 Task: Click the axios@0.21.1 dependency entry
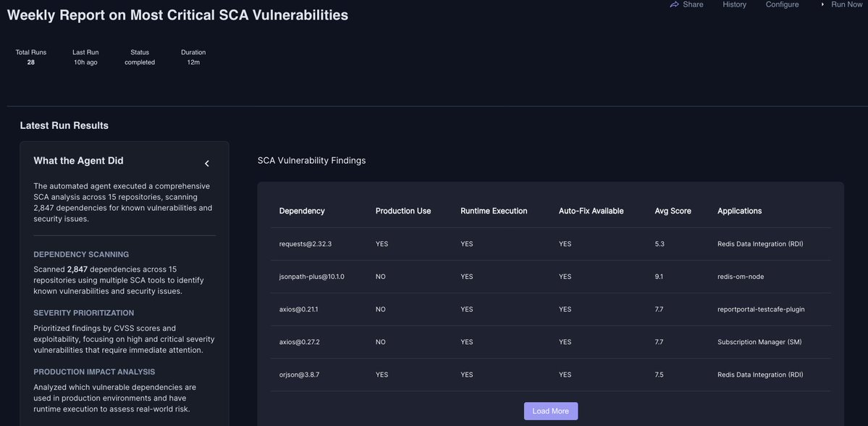click(x=298, y=309)
